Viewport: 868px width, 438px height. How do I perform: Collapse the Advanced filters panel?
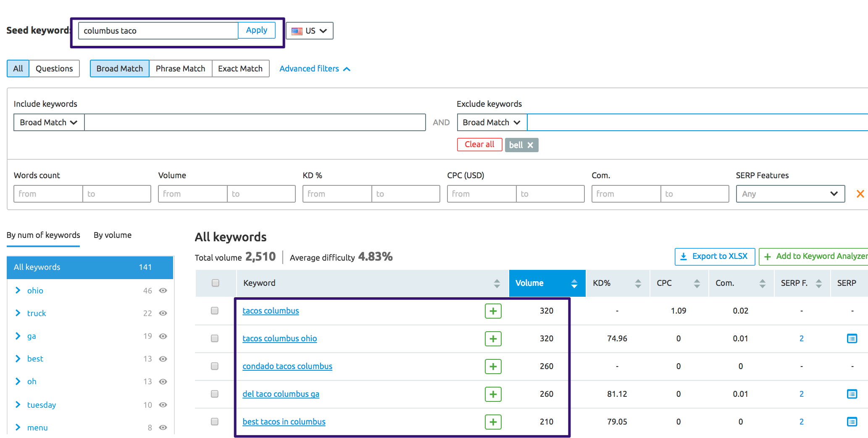[315, 69]
